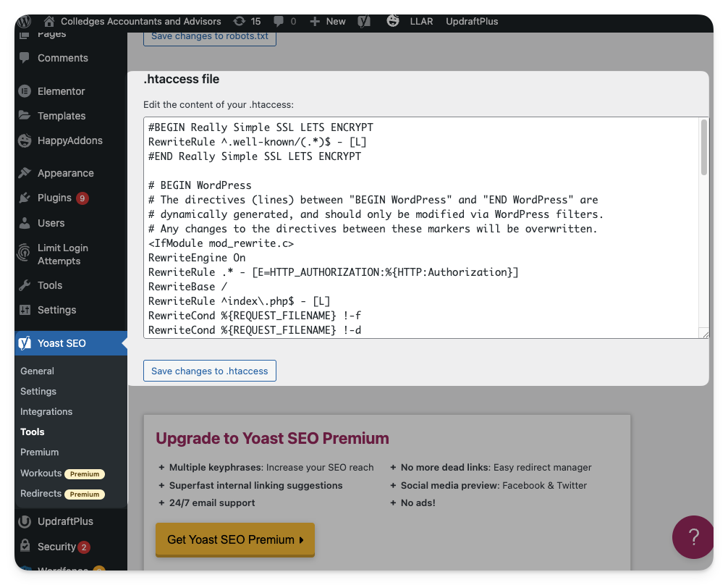Click the WordPress logo in admin bar

(25, 21)
